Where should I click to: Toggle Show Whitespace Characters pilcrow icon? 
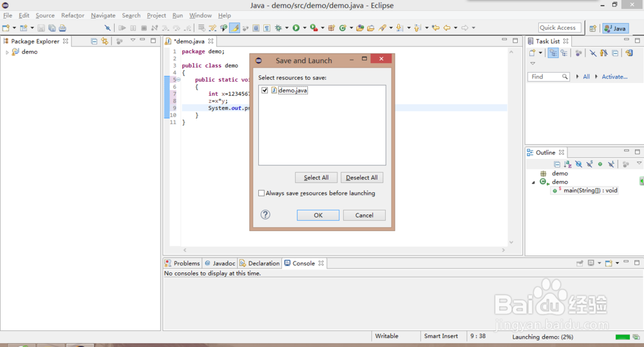pos(267,28)
